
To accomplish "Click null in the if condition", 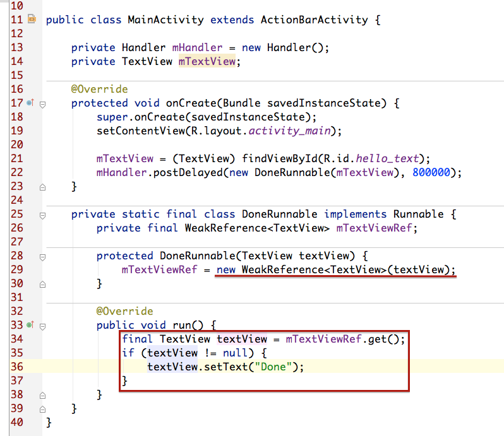I will coord(236,353).
